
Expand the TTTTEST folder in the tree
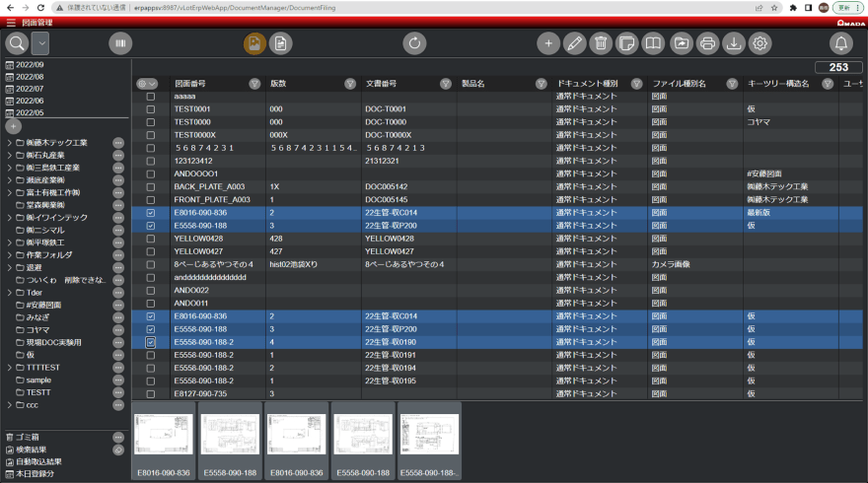point(9,367)
